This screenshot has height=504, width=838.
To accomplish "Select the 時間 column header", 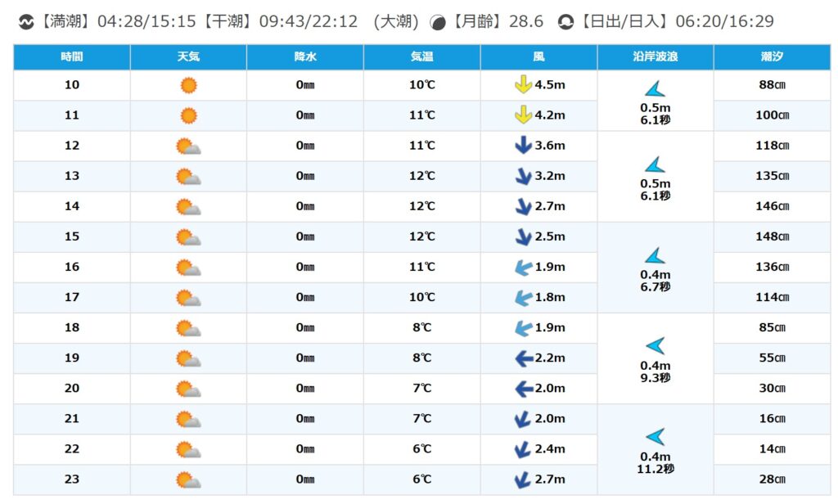I will click(x=72, y=57).
